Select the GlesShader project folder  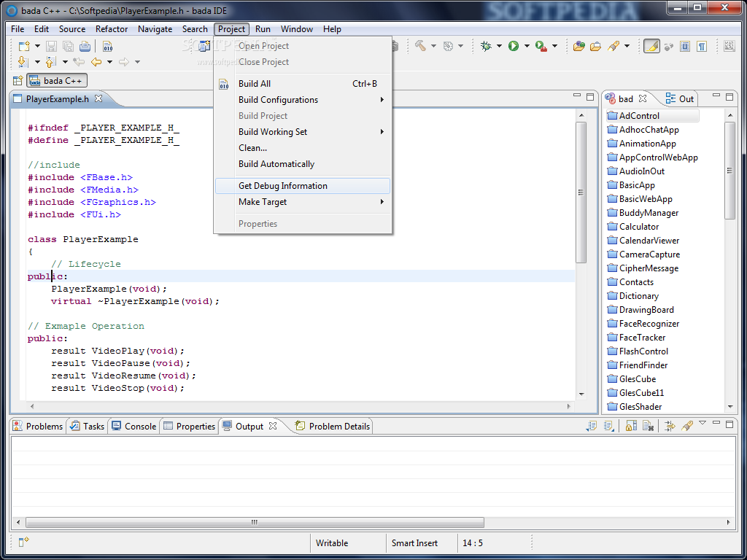635,407
